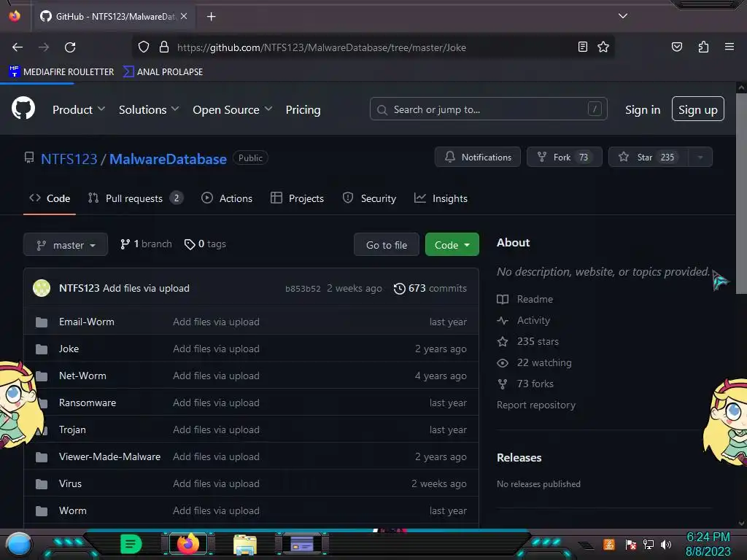Bookmark this page with star icon
The width and height of the screenshot is (747, 560).
tap(603, 47)
